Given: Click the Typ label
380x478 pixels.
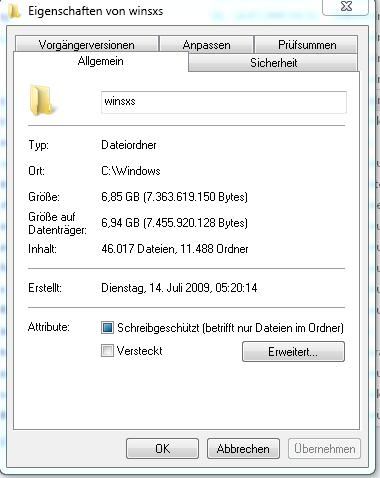Looking at the screenshot, I should pos(38,145).
